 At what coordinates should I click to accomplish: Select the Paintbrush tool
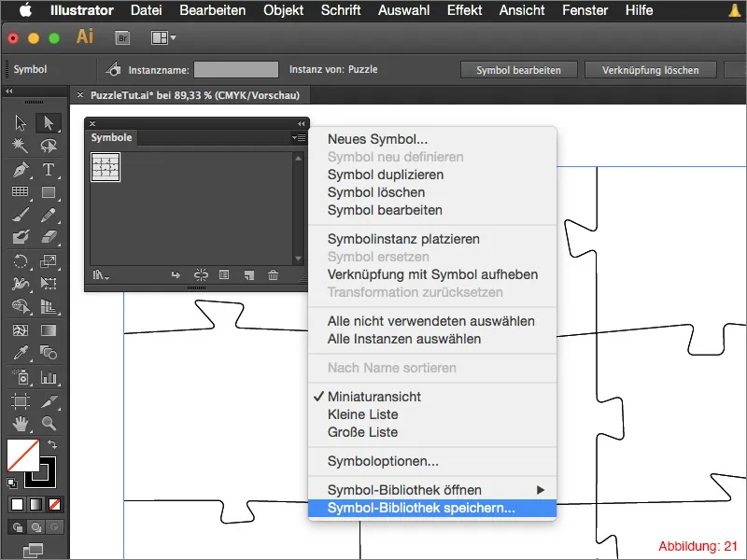tap(21, 215)
